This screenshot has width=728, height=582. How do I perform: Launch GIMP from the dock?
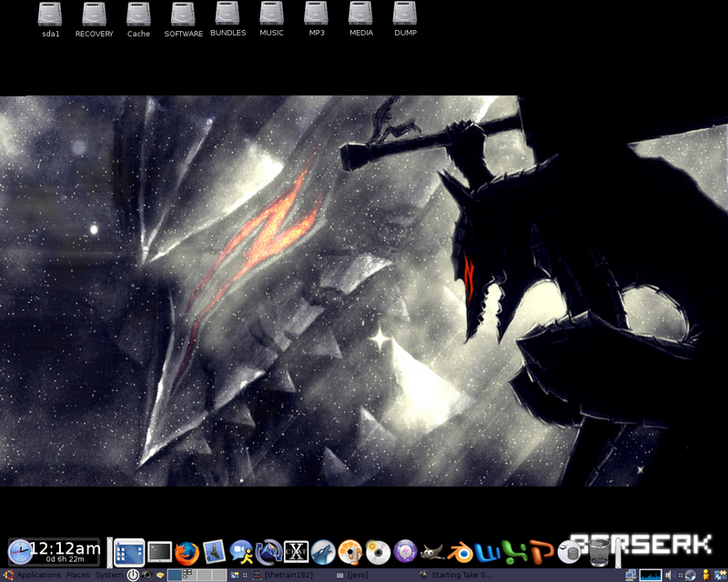432,552
